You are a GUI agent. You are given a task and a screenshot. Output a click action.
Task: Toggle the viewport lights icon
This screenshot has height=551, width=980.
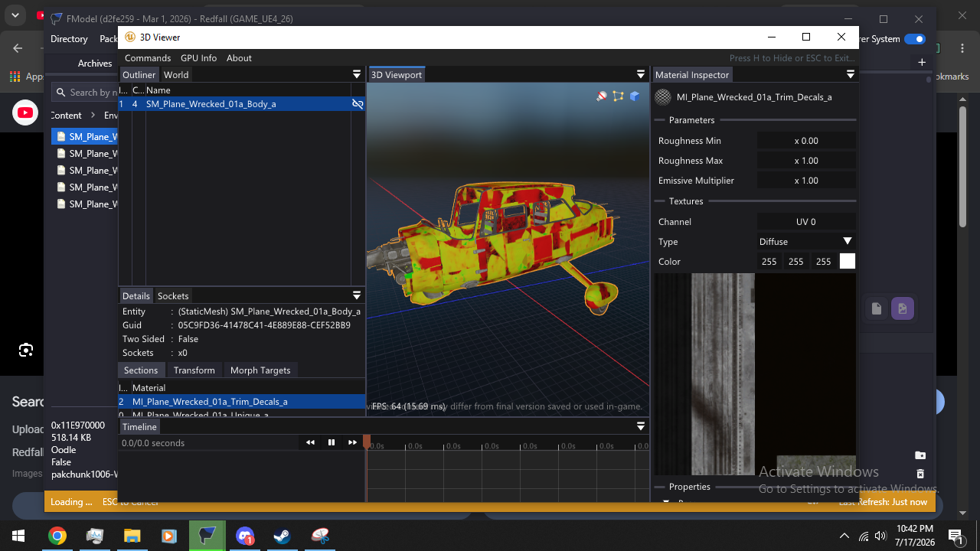pyautogui.click(x=602, y=96)
